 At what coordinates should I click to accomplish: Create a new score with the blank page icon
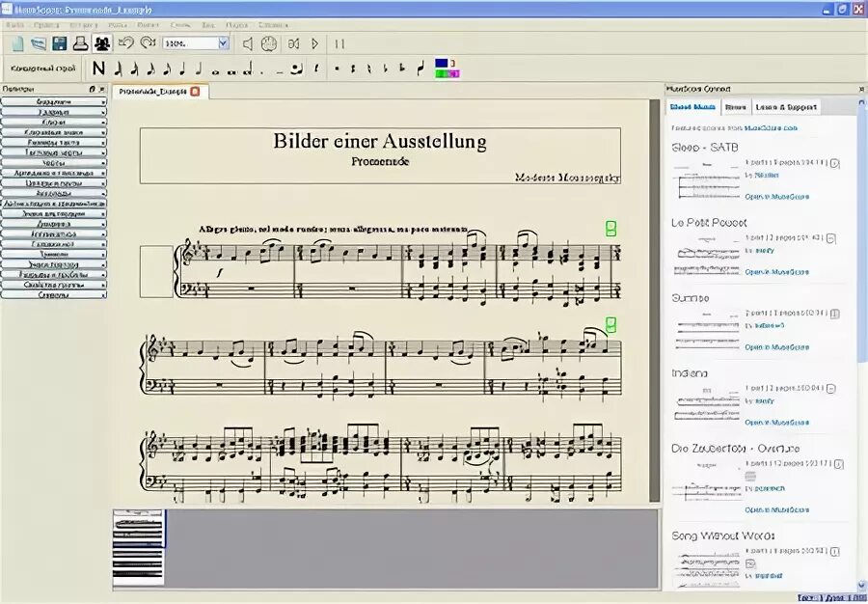(17, 43)
